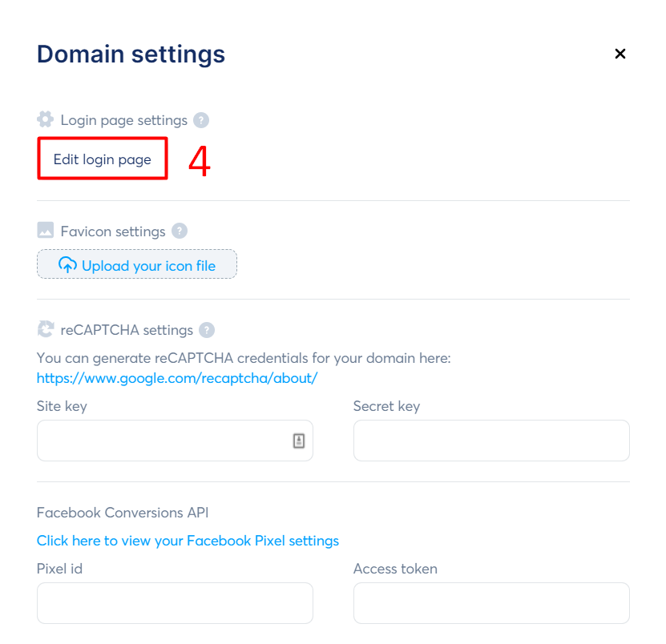Click the Pixel id input field

click(174, 602)
